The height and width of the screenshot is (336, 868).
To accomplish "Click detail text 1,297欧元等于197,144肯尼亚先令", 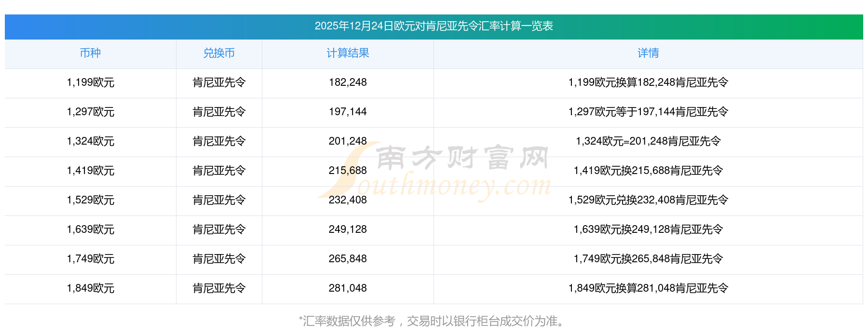I will [648, 112].
